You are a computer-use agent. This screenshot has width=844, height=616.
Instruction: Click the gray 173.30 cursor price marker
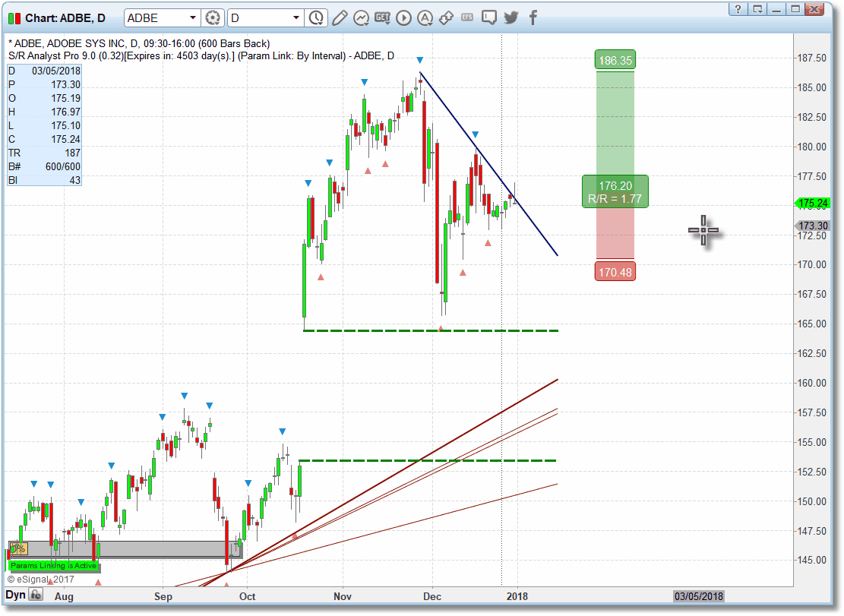click(813, 226)
